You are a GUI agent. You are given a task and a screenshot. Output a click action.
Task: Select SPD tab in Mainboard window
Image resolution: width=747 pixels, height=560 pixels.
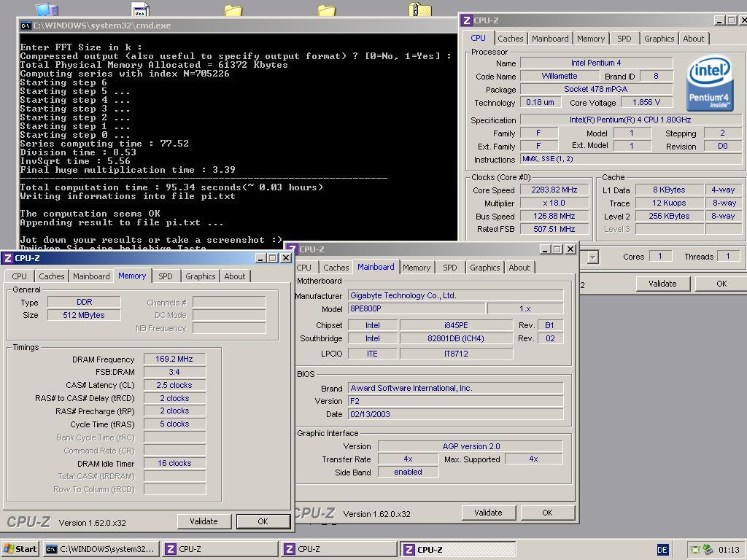click(449, 268)
